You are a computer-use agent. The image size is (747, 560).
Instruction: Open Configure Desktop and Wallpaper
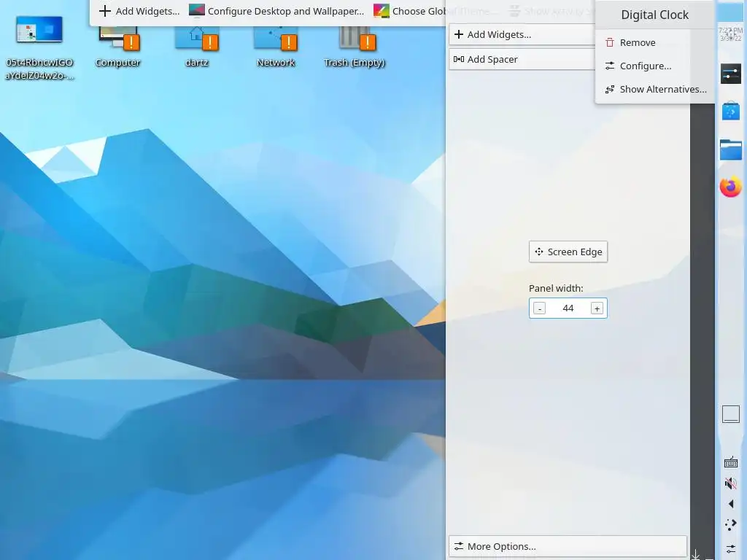pyautogui.click(x=276, y=11)
